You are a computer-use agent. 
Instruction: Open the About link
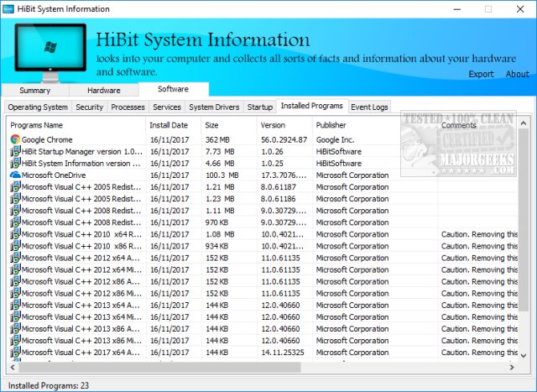click(517, 74)
